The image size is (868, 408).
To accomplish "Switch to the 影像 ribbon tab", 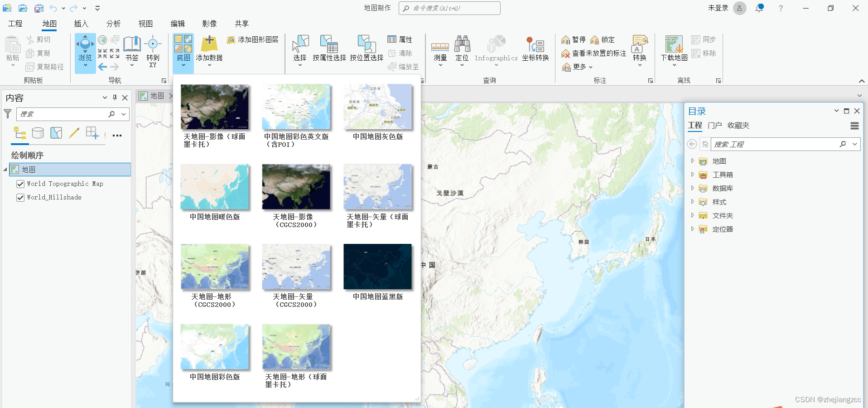I will [209, 24].
